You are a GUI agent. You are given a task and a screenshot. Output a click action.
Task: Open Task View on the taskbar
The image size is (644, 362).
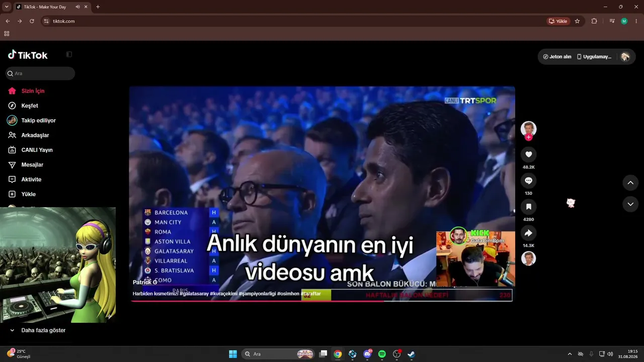324,354
